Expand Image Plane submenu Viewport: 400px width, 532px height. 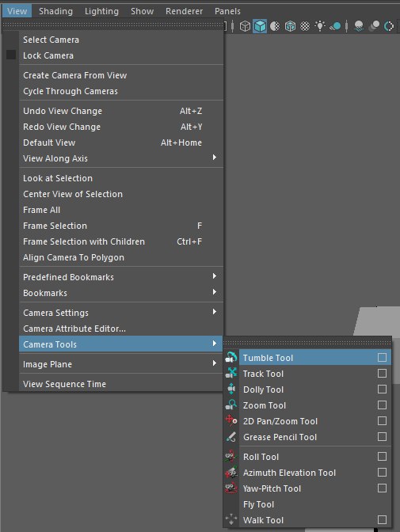pos(121,364)
